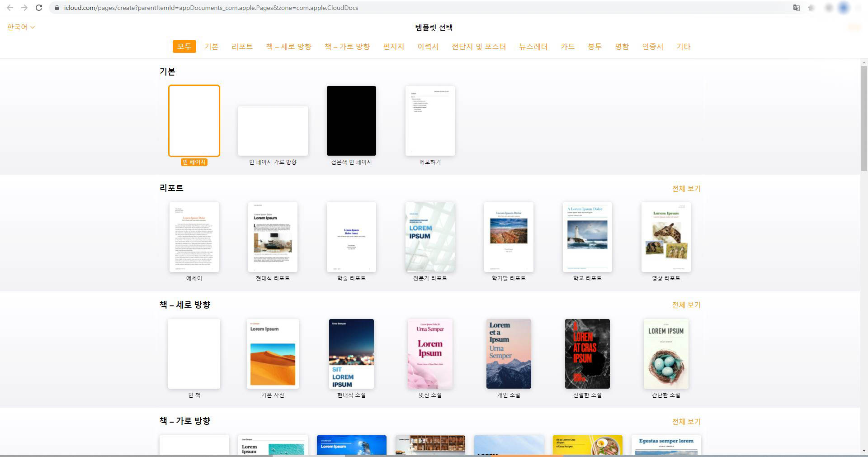
Task: Switch to the 편지지 tab
Action: click(393, 47)
